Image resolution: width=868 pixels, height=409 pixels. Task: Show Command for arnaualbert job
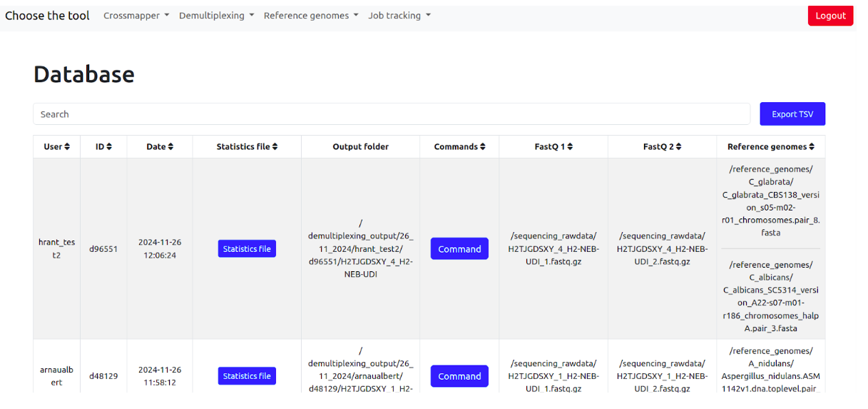click(x=459, y=376)
